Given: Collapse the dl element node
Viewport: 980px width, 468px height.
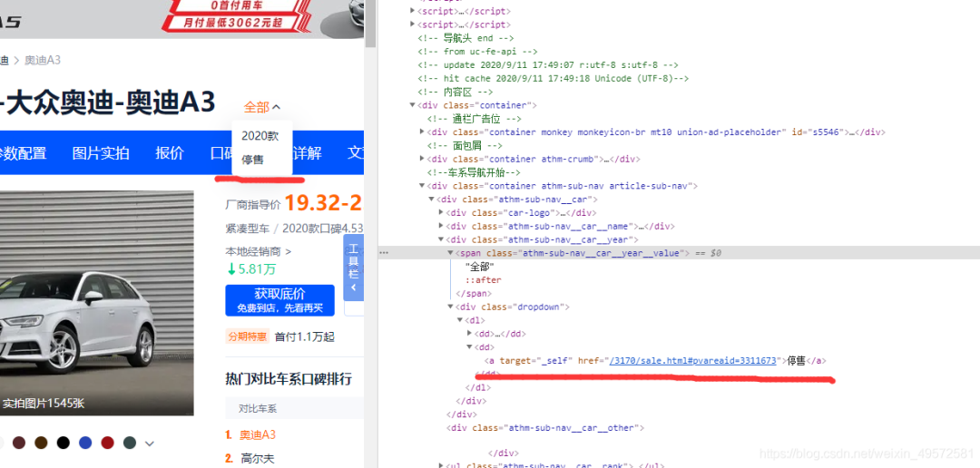Looking at the screenshot, I should 461,320.
